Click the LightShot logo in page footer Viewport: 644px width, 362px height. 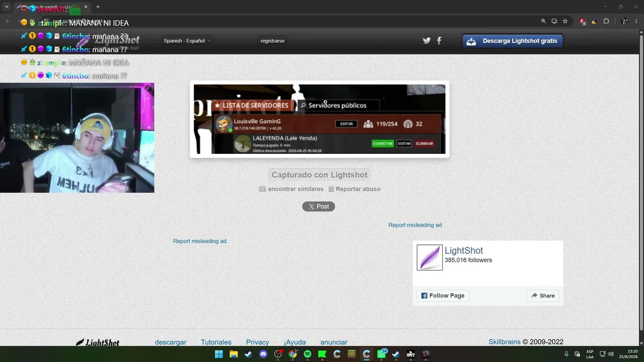tap(97, 342)
